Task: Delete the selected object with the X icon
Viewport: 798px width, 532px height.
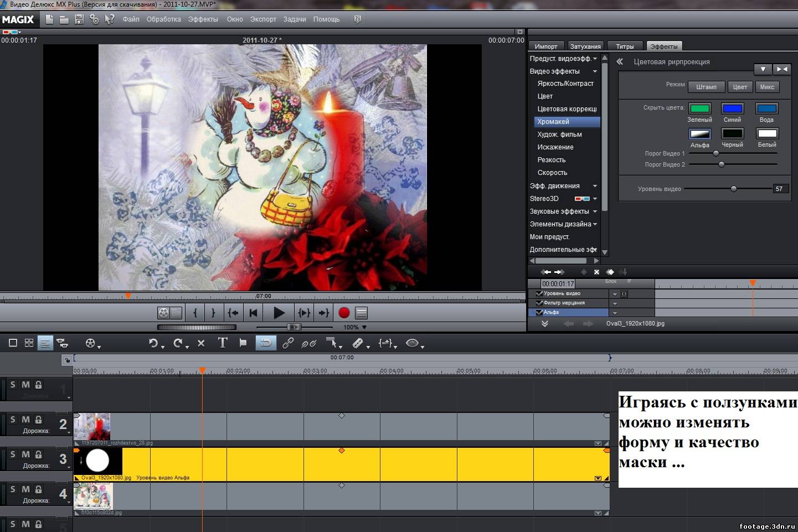Action: point(201,343)
